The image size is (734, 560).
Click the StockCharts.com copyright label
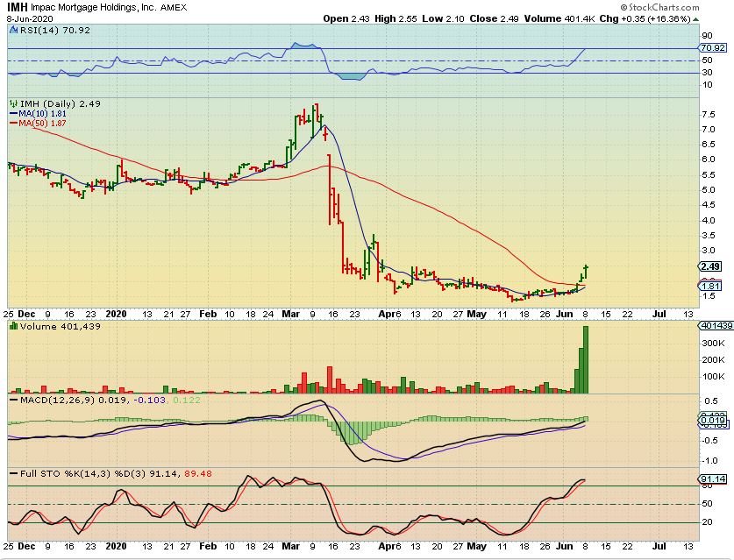point(660,7)
